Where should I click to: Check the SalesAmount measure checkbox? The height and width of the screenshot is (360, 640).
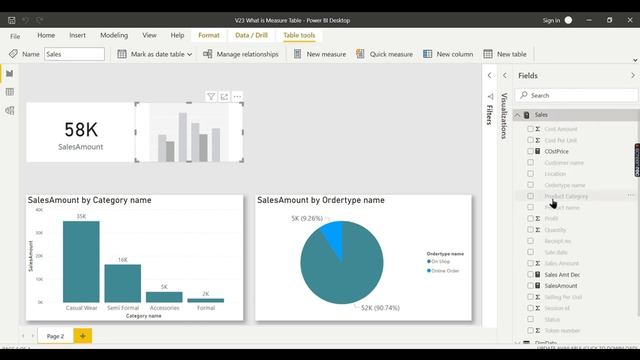[x=530, y=286]
